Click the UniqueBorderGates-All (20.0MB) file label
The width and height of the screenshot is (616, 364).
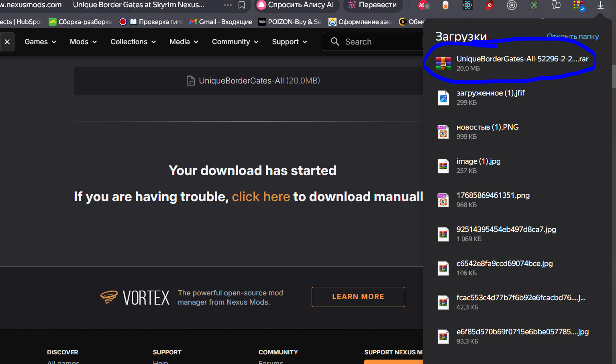point(259,81)
